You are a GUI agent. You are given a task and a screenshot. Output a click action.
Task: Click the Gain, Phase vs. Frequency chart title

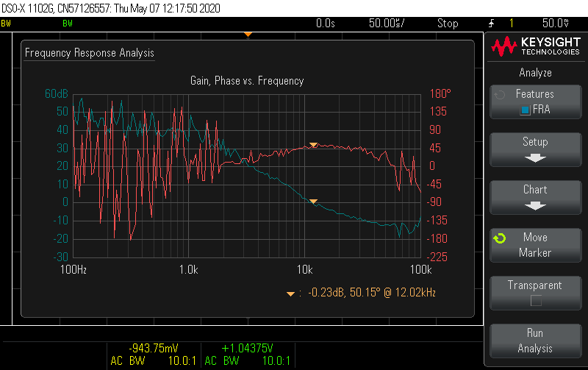[x=247, y=81]
